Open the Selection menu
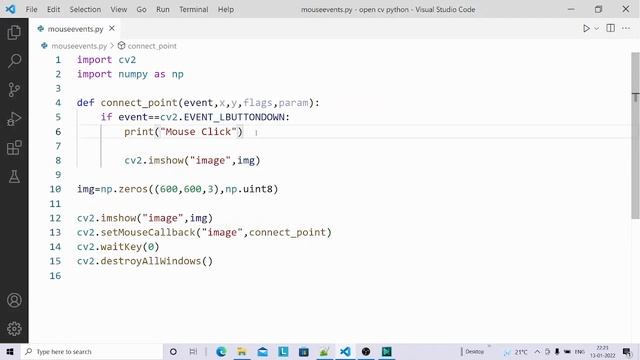 click(x=85, y=9)
